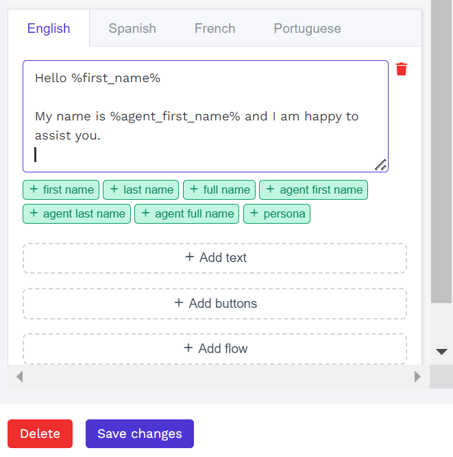
Task: Delete text block with red trash icon
Action: [x=401, y=69]
